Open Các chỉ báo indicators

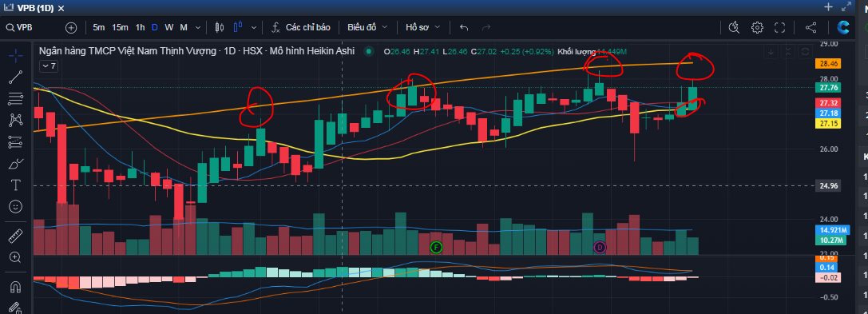pyautogui.click(x=301, y=27)
